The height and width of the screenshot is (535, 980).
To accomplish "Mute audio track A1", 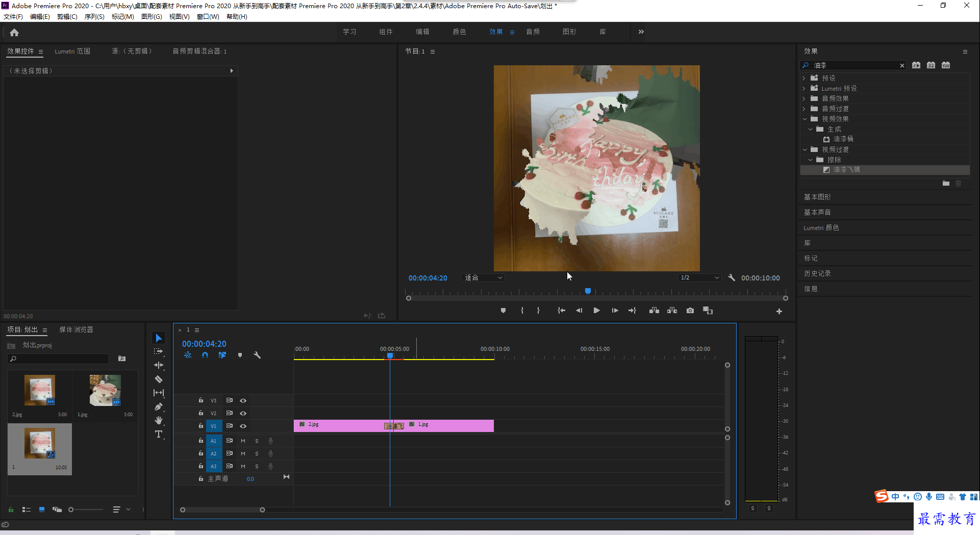I will coord(243,441).
